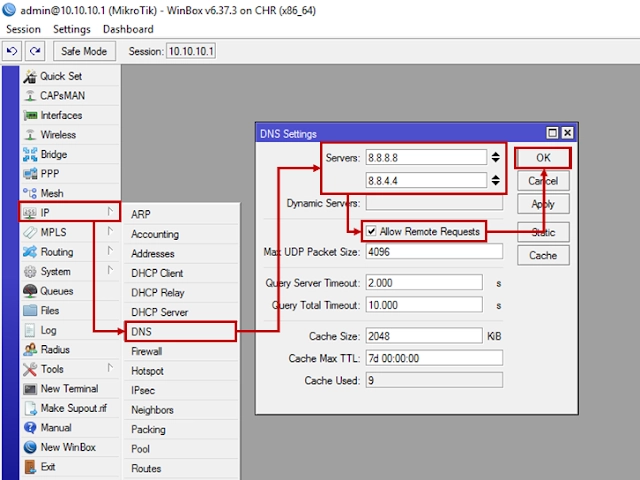Open the DNS Cache button
640x480 pixels.
pyautogui.click(x=543, y=255)
